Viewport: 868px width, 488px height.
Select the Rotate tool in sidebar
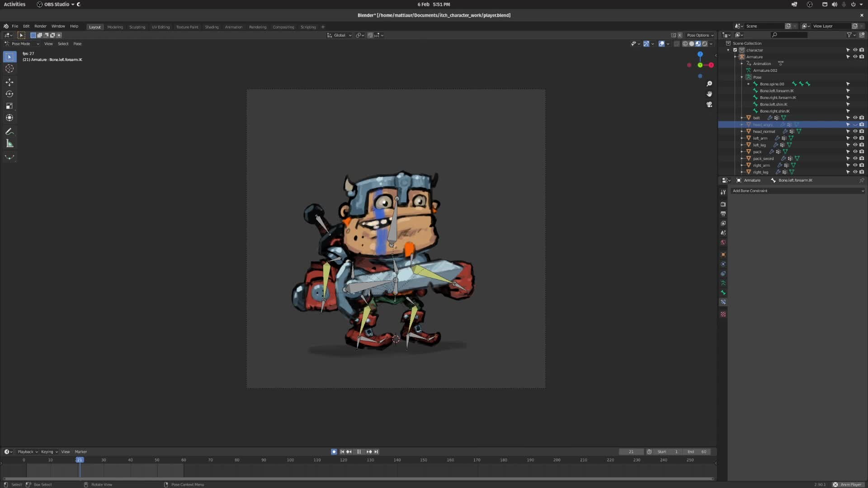coord(9,94)
